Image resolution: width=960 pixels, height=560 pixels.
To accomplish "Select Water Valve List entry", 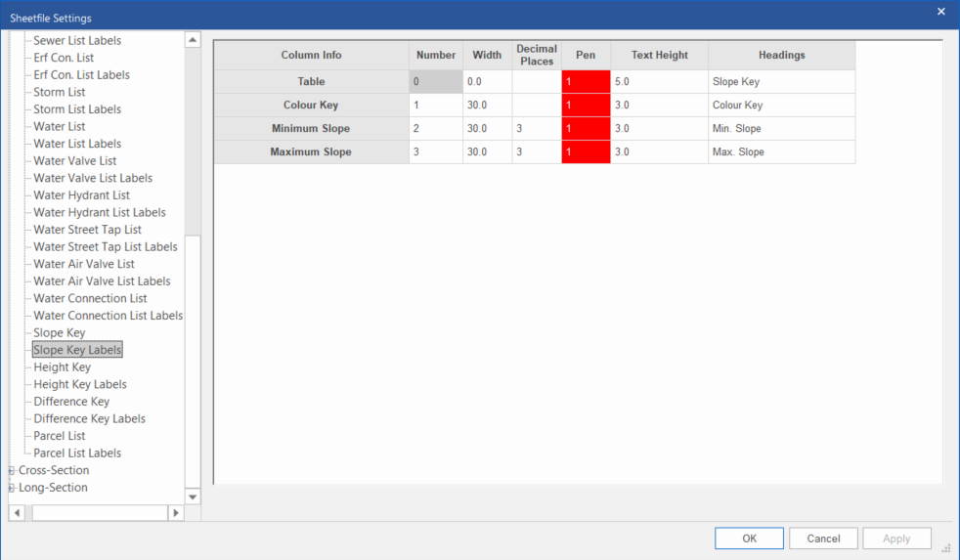I will [75, 161].
